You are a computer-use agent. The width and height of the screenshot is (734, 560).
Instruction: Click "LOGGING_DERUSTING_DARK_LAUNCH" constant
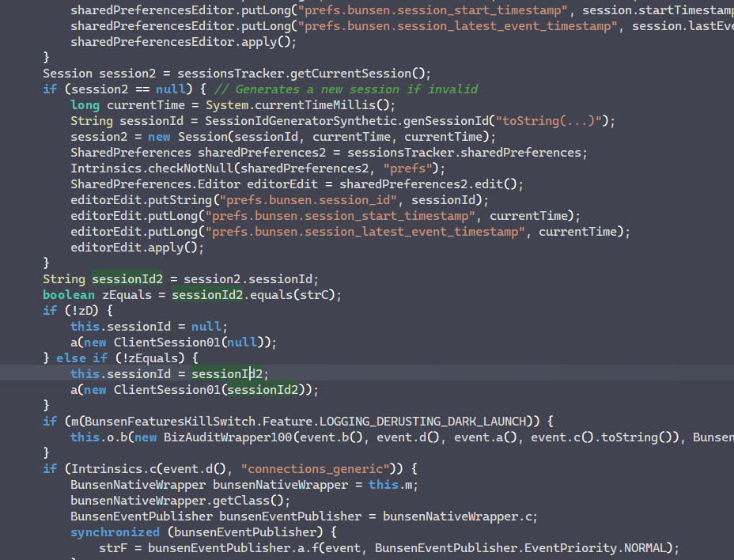point(425,422)
